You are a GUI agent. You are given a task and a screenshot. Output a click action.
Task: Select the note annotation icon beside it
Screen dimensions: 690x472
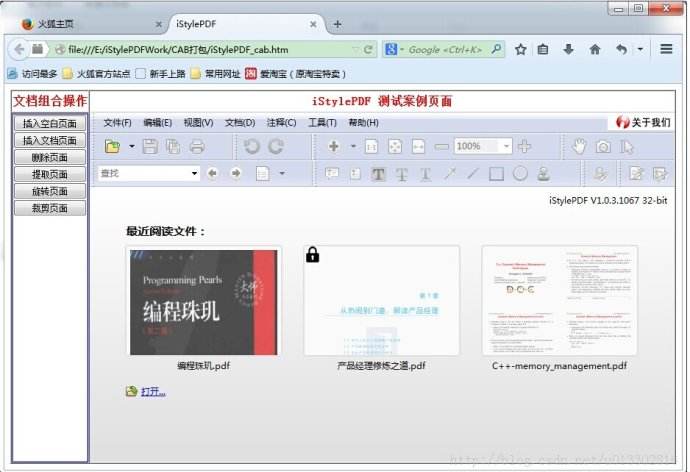355,174
